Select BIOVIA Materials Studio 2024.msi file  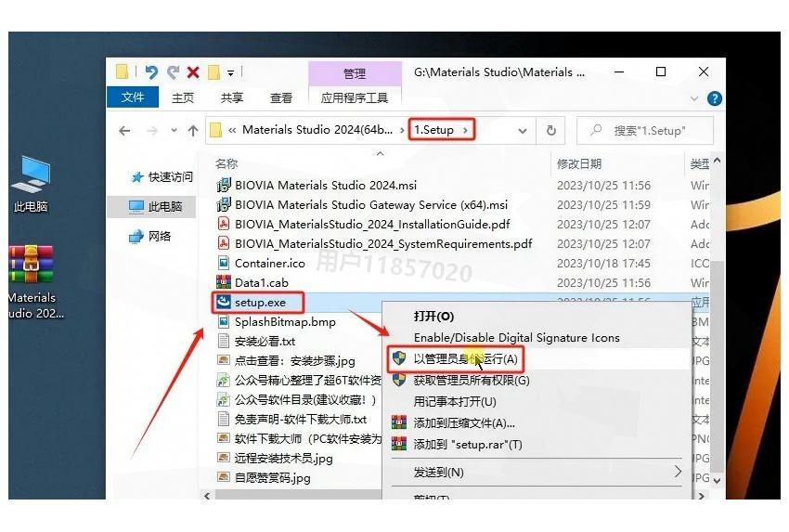click(x=326, y=185)
